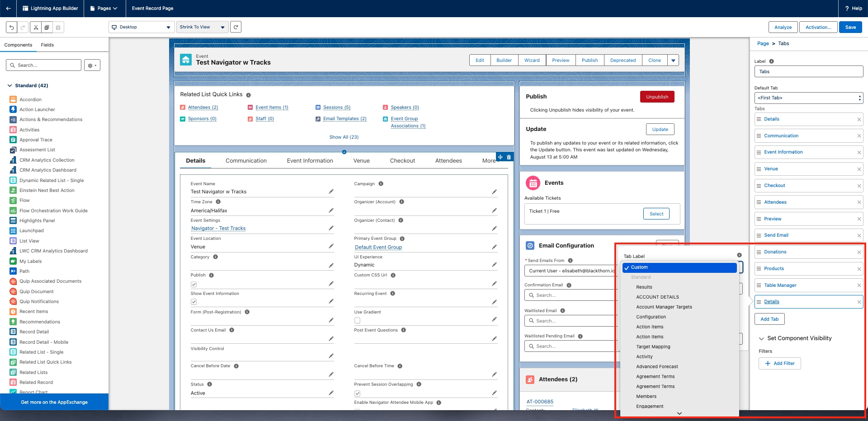Expand more options chevron at dropdown bottom
Screen dimensions: 868x421
[679, 413]
